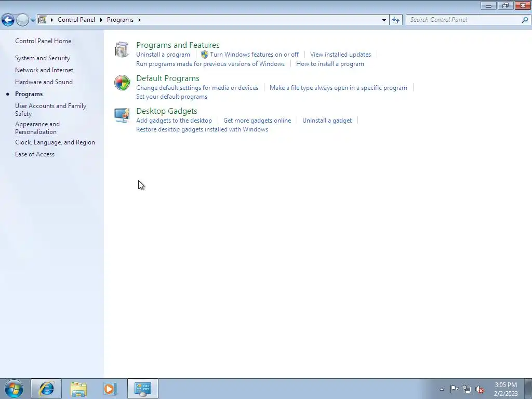Click the Programs and Features icon

pyautogui.click(x=122, y=49)
